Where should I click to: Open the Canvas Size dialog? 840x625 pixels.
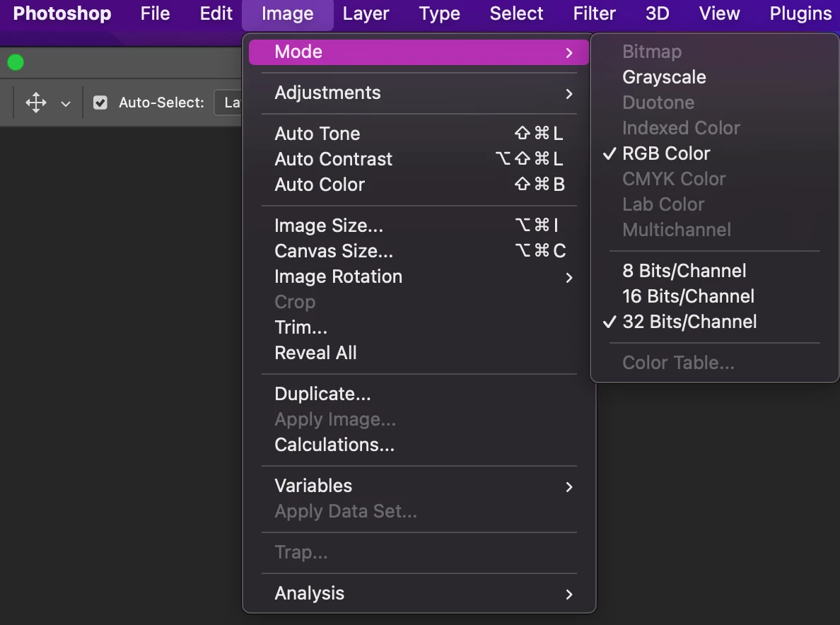pyautogui.click(x=419, y=251)
